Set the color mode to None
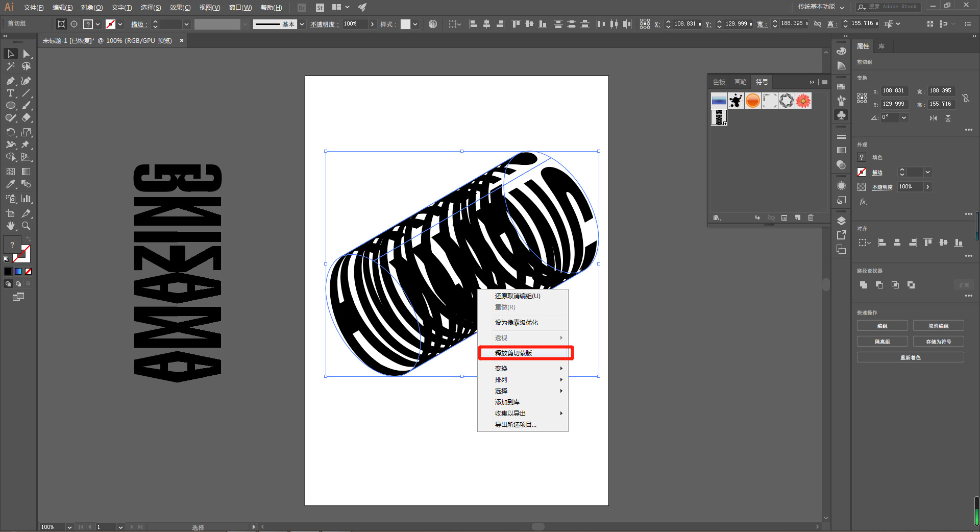This screenshot has height=532, width=980. [x=29, y=272]
